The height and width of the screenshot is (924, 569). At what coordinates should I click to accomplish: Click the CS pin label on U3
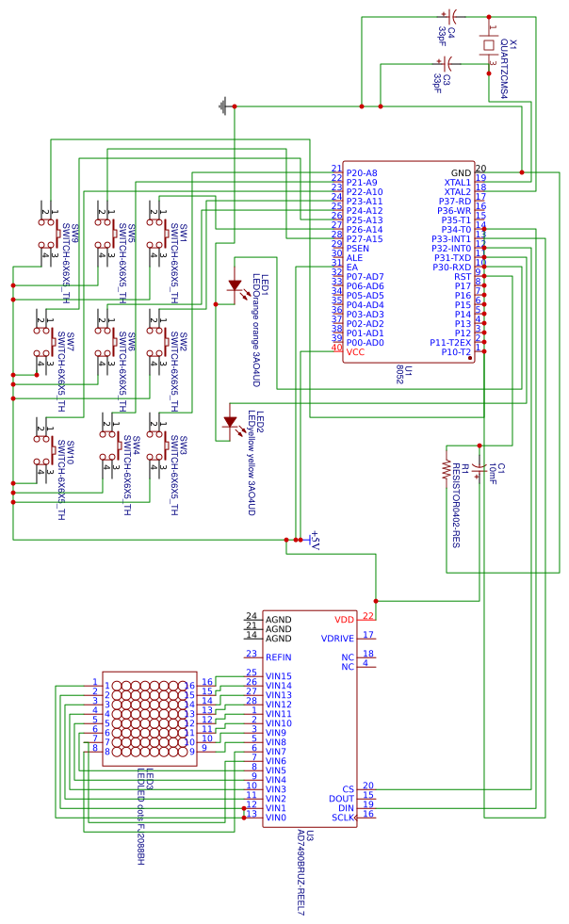pos(349,789)
